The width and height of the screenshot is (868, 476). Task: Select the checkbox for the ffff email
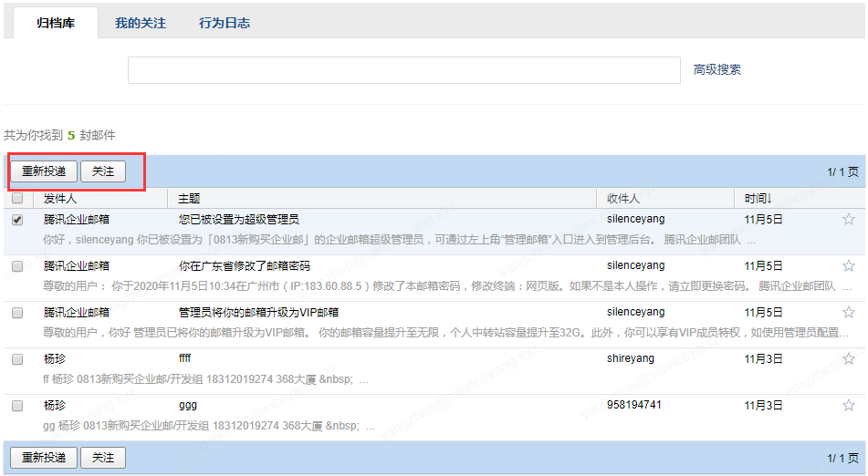click(17, 359)
